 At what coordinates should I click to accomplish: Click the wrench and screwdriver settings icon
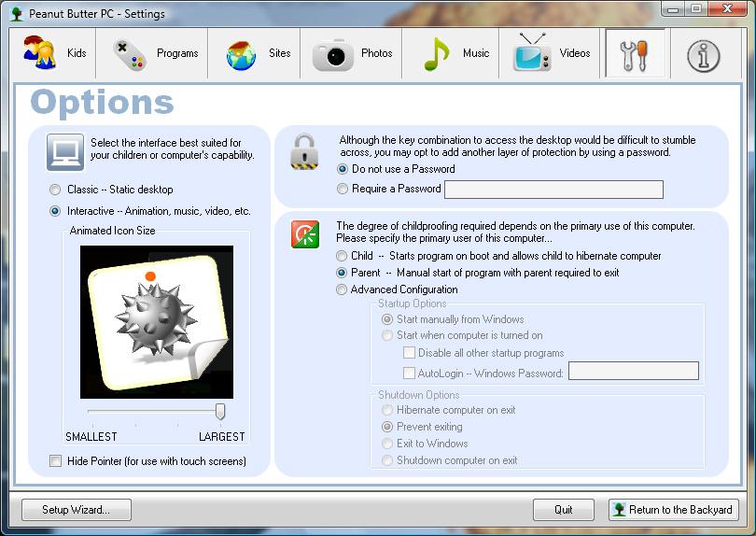tap(635, 53)
